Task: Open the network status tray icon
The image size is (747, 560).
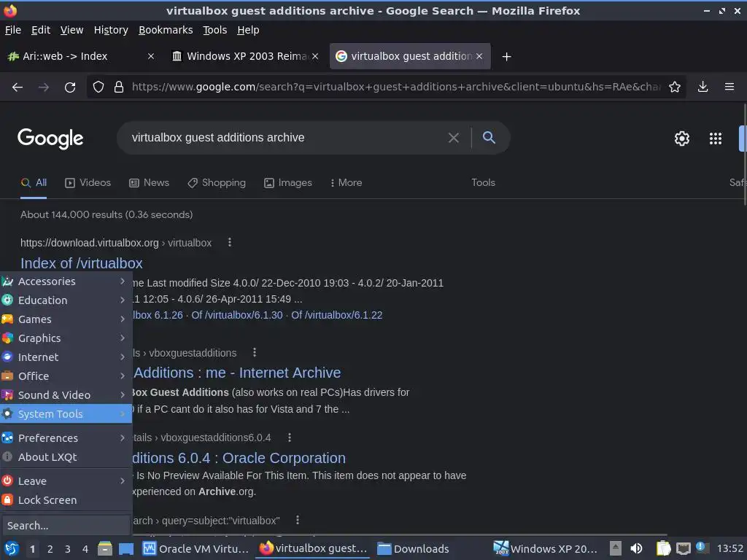Action: pyautogui.click(x=683, y=548)
